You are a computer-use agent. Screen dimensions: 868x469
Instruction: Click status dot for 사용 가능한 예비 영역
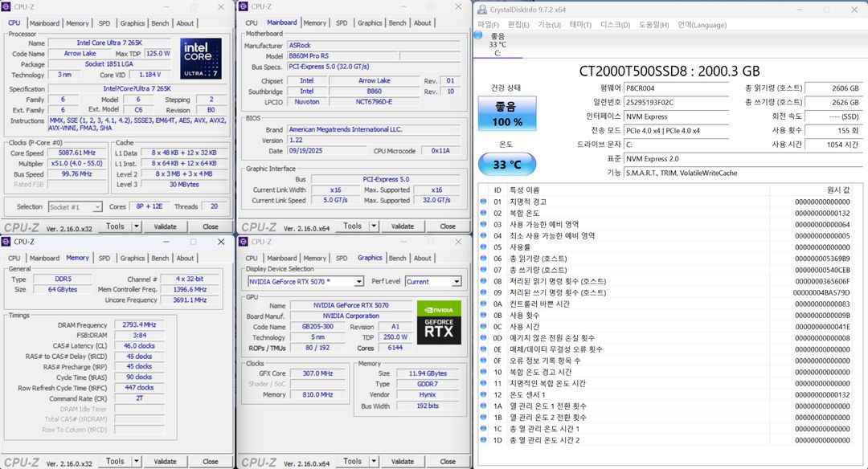point(483,224)
